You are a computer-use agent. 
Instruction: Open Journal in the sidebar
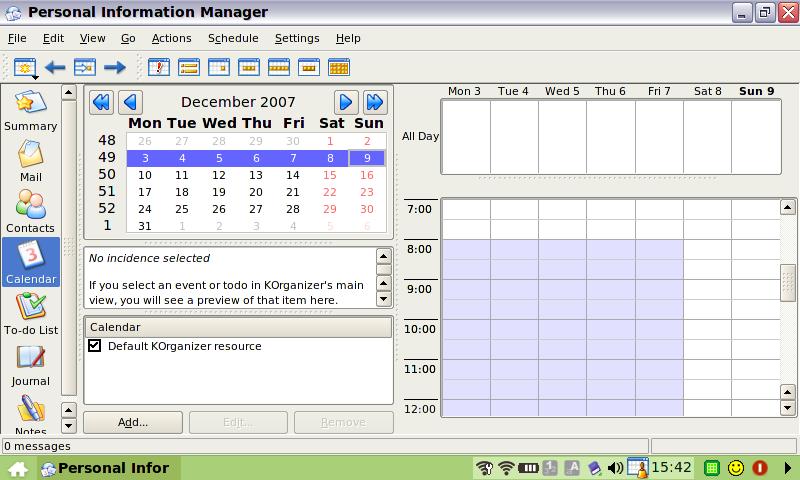coord(30,364)
